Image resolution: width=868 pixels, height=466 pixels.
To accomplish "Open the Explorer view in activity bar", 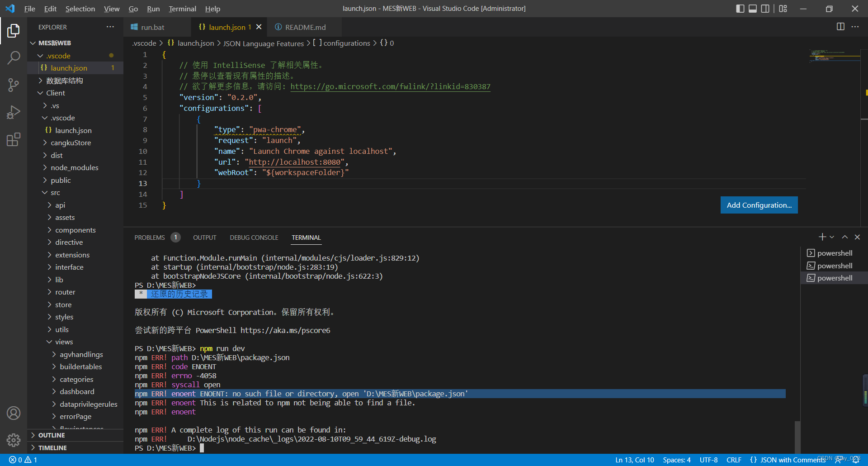I will tap(14, 31).
